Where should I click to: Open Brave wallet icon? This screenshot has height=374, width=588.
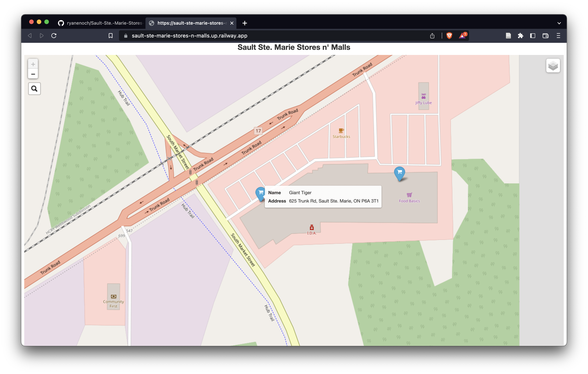click(545, 36)
